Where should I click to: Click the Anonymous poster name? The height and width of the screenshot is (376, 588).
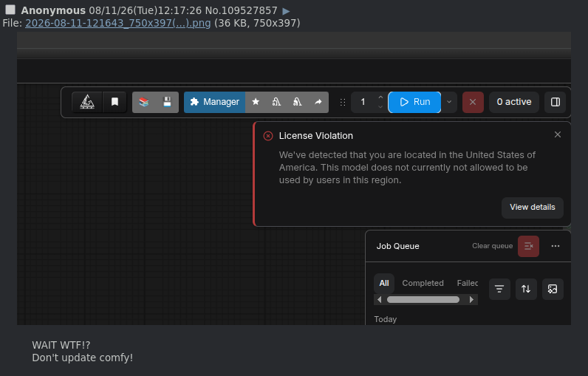[x=53, y=10]
